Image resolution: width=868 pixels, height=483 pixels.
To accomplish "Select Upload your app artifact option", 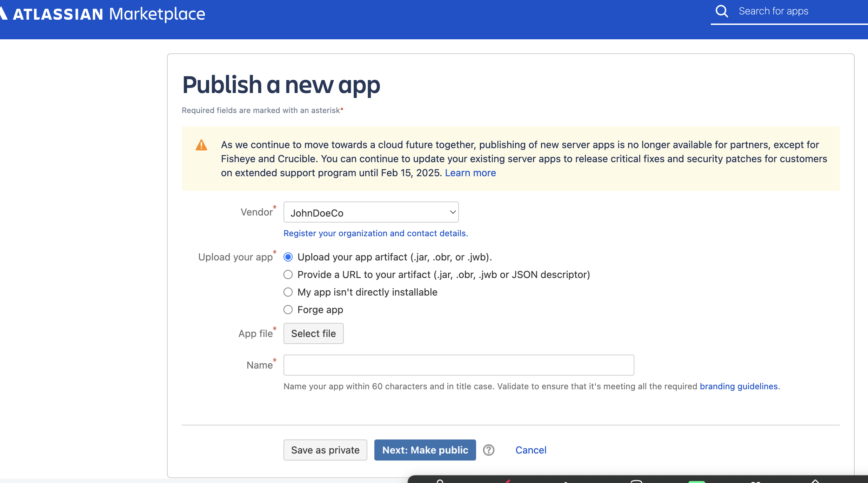I will click(x=288, y=257).
